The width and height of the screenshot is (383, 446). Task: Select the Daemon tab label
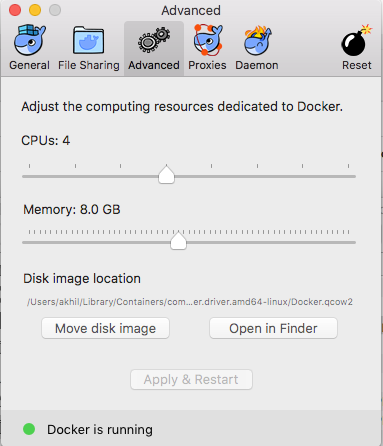(x=257, y=65)
